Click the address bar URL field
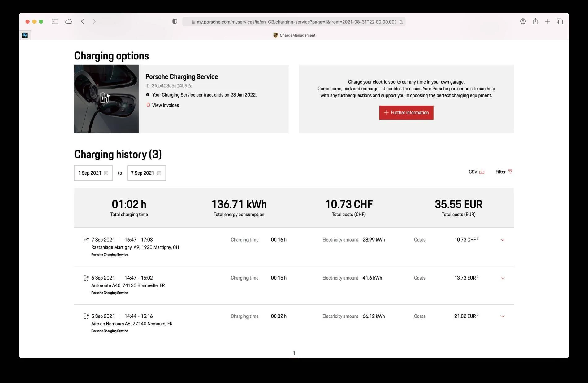The image size is (588, 383). 294,22
